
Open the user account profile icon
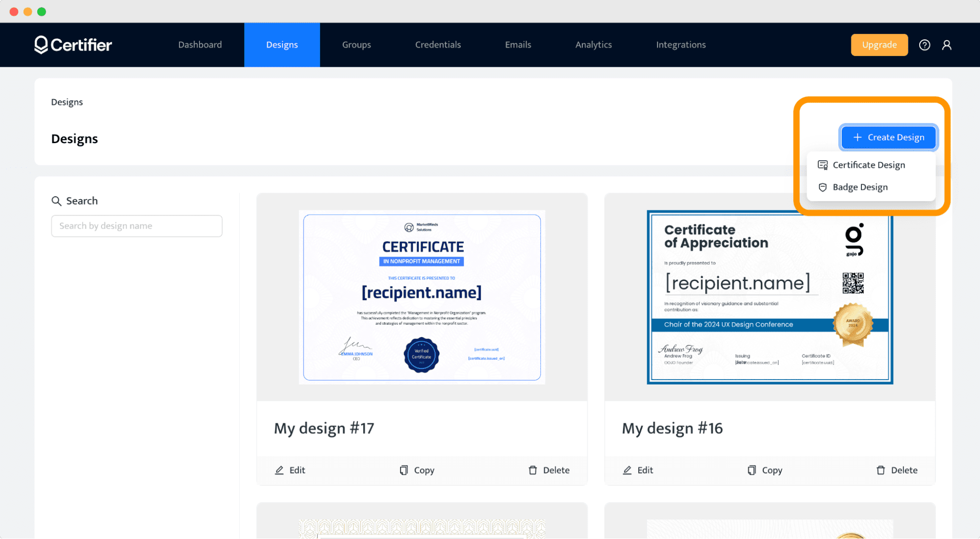(x=947, y=45)
